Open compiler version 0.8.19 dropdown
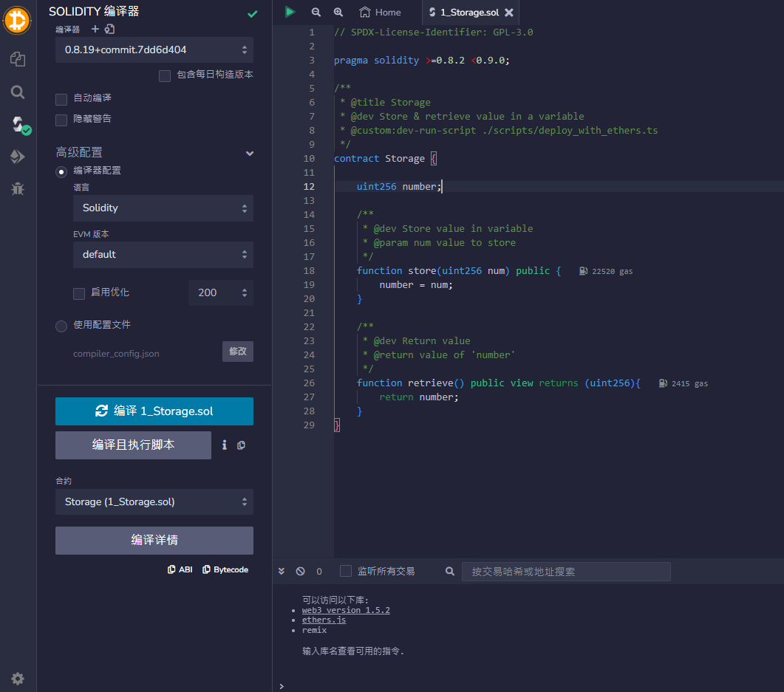Screen dimensions: 784x692 (154, 50)
